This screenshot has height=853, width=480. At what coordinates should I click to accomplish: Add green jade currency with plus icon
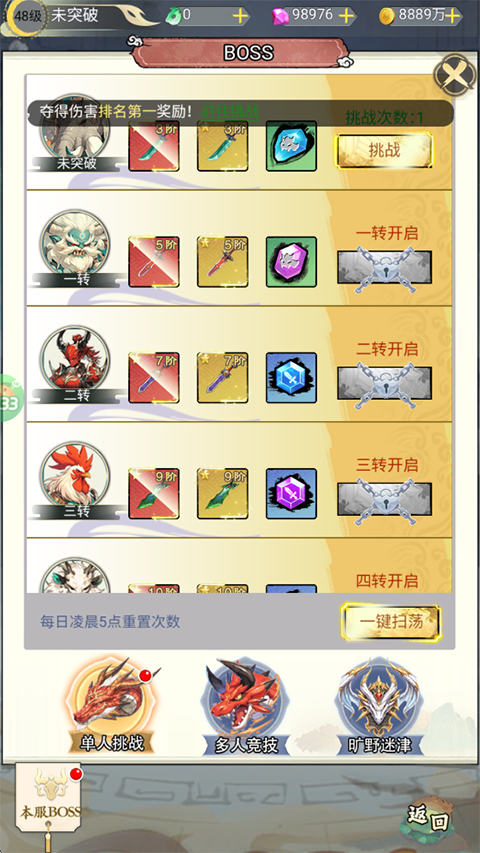(x=241, y=16)
